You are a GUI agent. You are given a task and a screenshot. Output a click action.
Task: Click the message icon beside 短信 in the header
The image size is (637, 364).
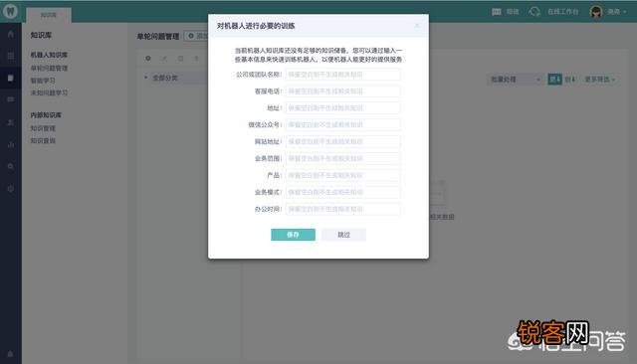pyautogui.click(x=496, y=12)
